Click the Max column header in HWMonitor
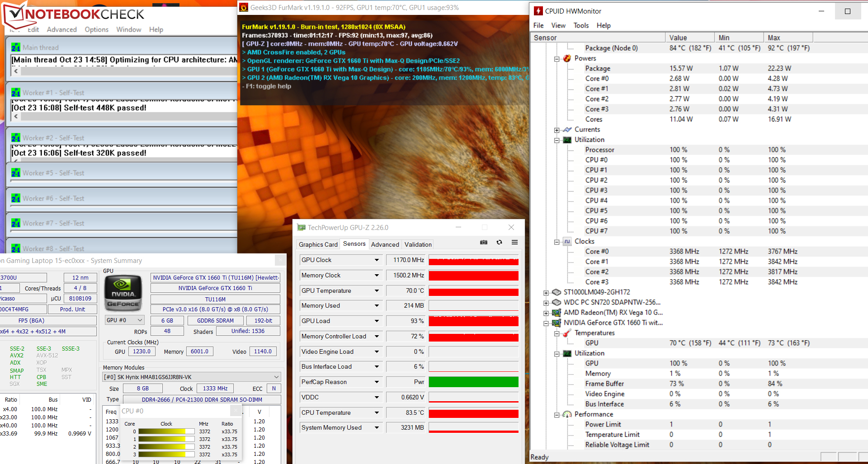The width and height of the screenshot is (868, 464). coord(788,37)
